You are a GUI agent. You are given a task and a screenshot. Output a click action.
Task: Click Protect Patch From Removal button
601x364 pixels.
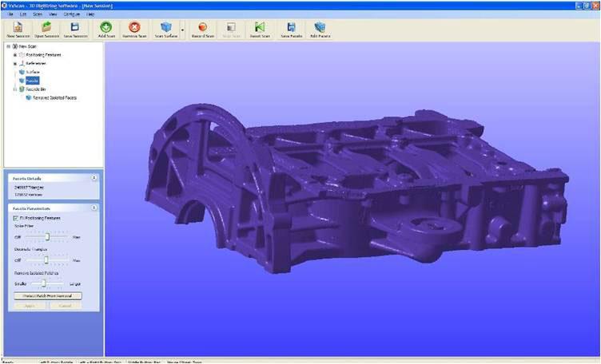tap(47, 295)
